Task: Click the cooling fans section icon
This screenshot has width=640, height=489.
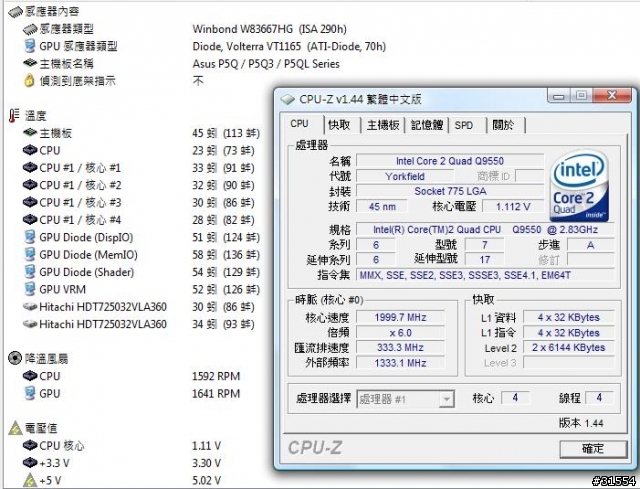Action: pyautogui.click(x=15, y=358)
